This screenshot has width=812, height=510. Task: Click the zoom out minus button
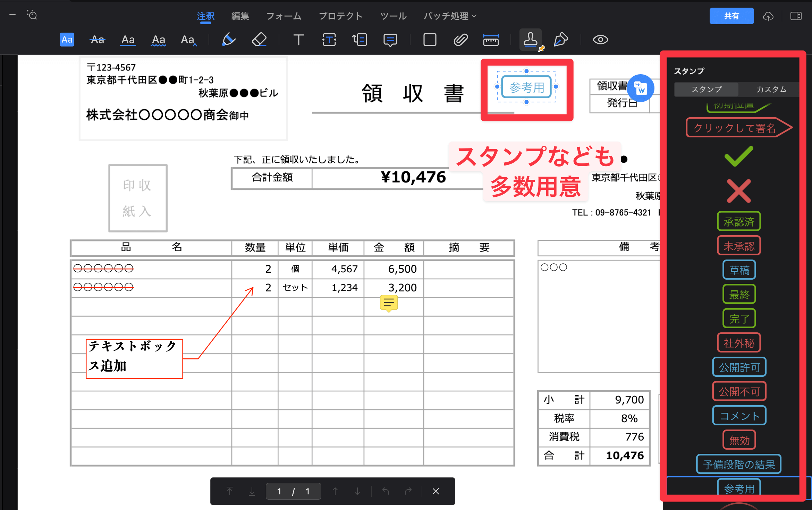point(12,15)
